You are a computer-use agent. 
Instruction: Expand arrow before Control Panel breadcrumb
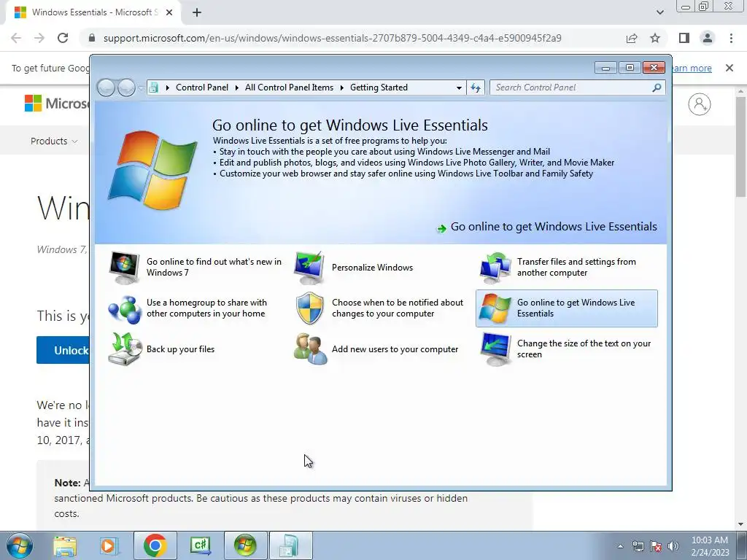coord(167,87)
